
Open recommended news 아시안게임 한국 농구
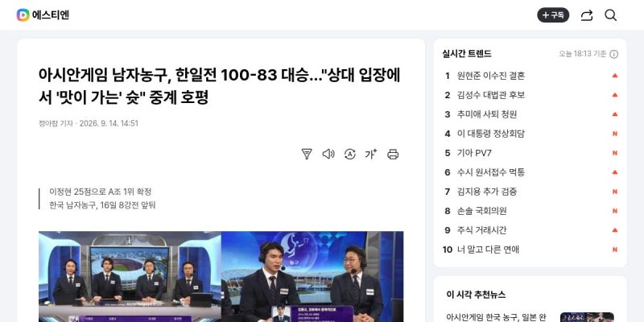496,317
